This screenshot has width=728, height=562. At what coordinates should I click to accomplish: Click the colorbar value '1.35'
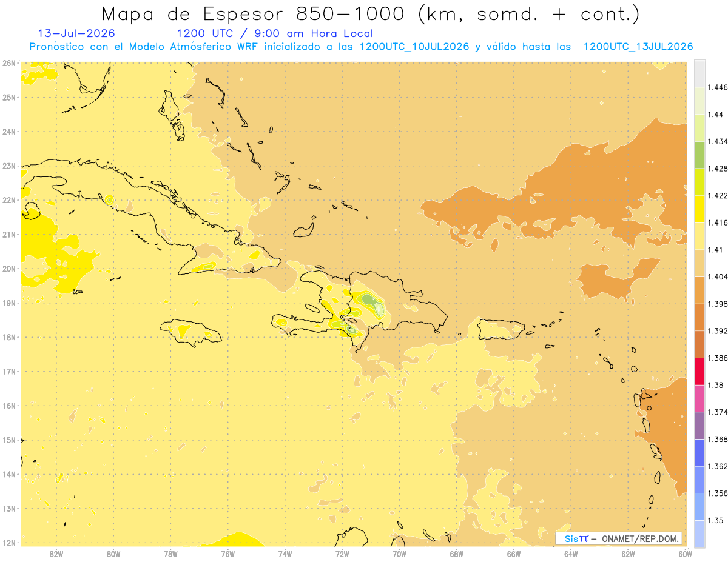[x=716, y=521]
